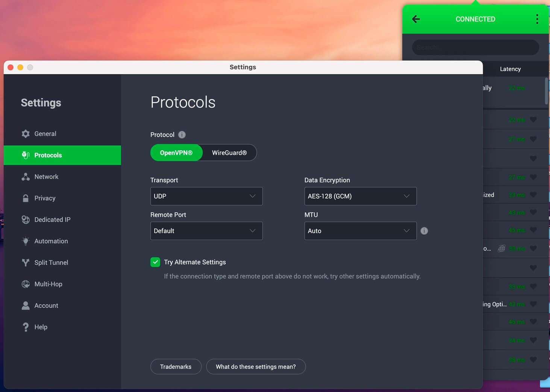Open the Transport dropdown

tap(206, 196)
